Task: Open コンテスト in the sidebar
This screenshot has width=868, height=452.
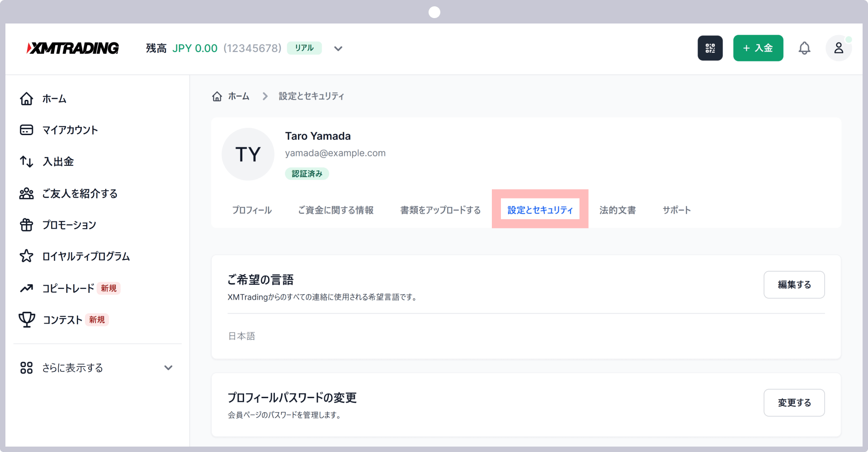Action: [62, 320]
